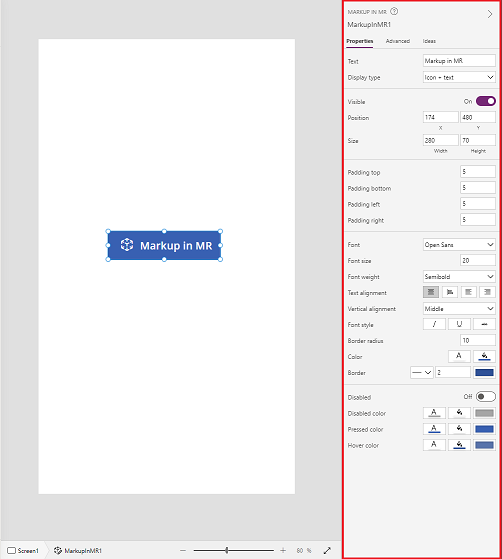Click the fit-to-window expand icon
Screen dimensions: 502x559
tap(327, 550)
